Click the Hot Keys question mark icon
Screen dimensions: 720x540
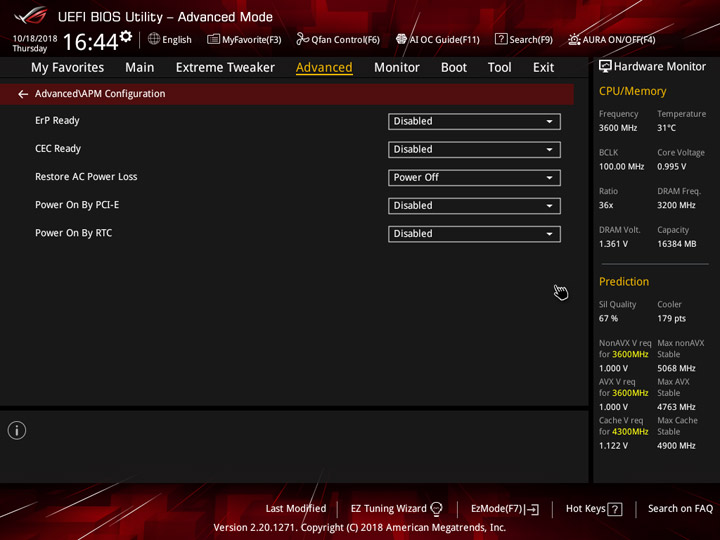(x=615, y=509)
